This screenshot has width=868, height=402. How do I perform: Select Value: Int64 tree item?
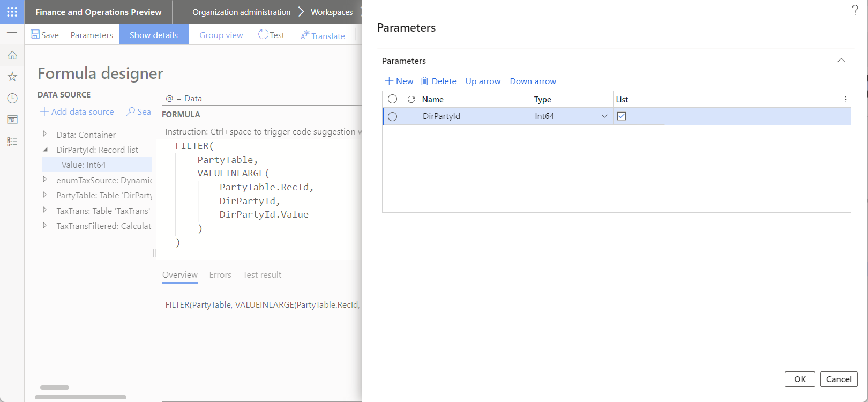point(97,165)
